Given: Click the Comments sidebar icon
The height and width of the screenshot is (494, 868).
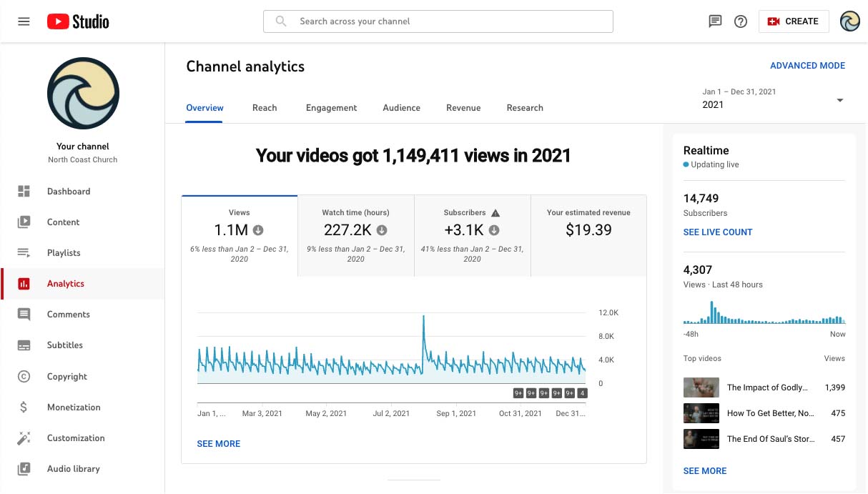Looking at the screenshot, I should pyautogui.click(x=24, y=315).
